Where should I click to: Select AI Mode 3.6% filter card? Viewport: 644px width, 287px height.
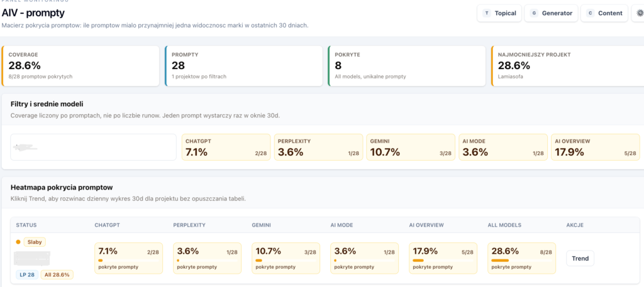click(503, 147)
